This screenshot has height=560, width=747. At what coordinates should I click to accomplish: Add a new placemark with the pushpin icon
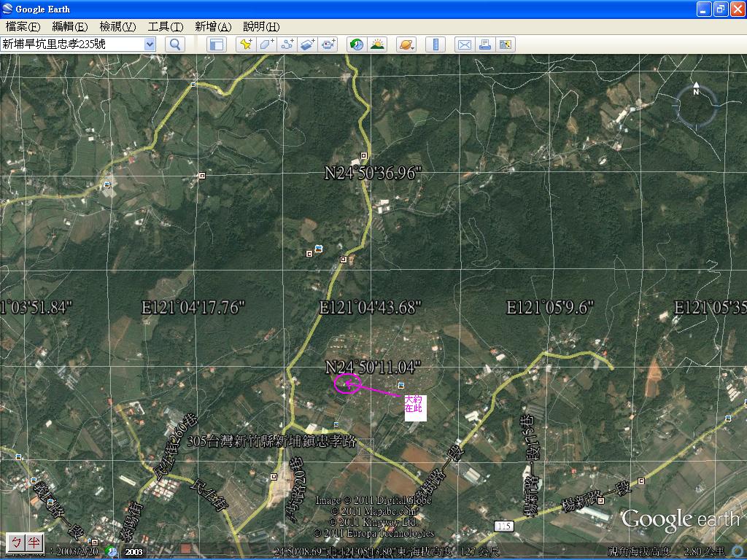[x=246, y=44]
